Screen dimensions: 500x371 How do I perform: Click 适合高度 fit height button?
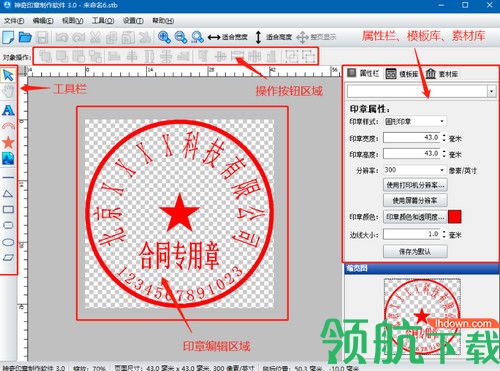(x=273, y=37)
